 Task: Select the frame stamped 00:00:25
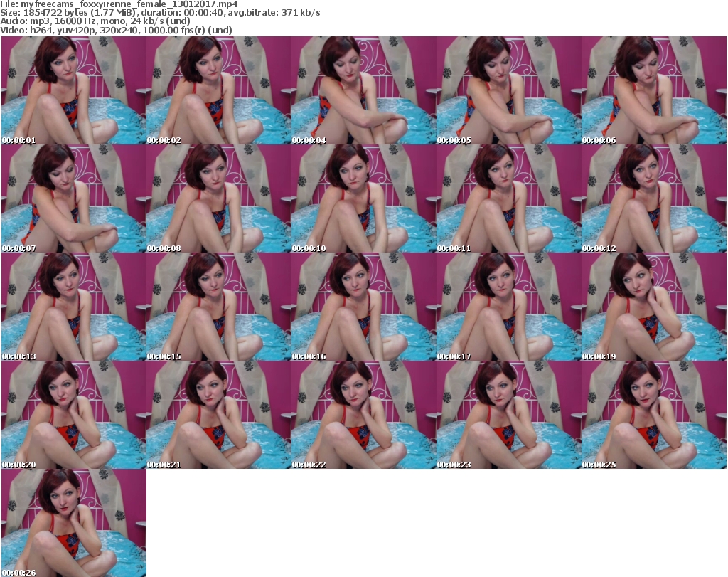[654, 415]
